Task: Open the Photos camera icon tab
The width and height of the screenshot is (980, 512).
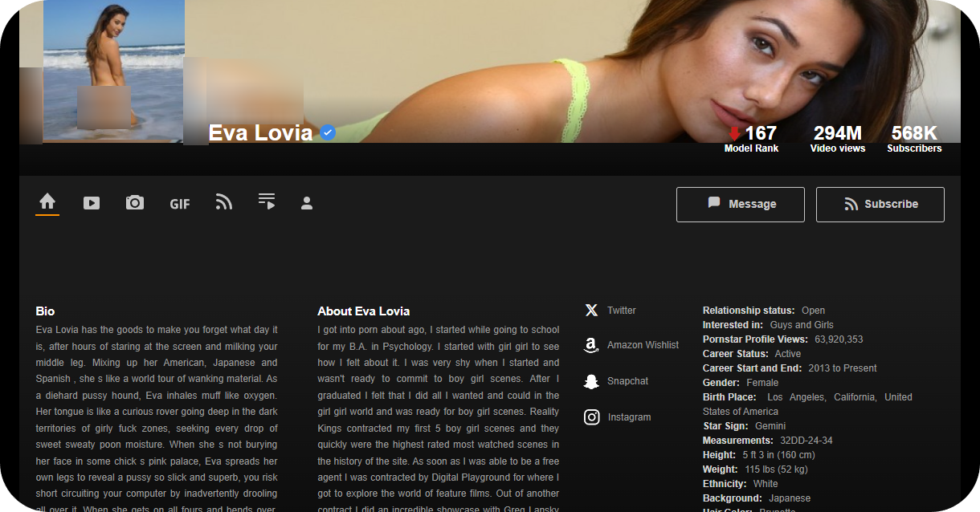Action: 135,203
